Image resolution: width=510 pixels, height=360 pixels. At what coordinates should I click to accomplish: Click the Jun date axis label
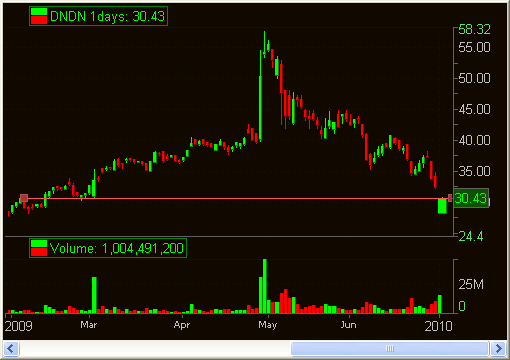[x=349, y=325]
